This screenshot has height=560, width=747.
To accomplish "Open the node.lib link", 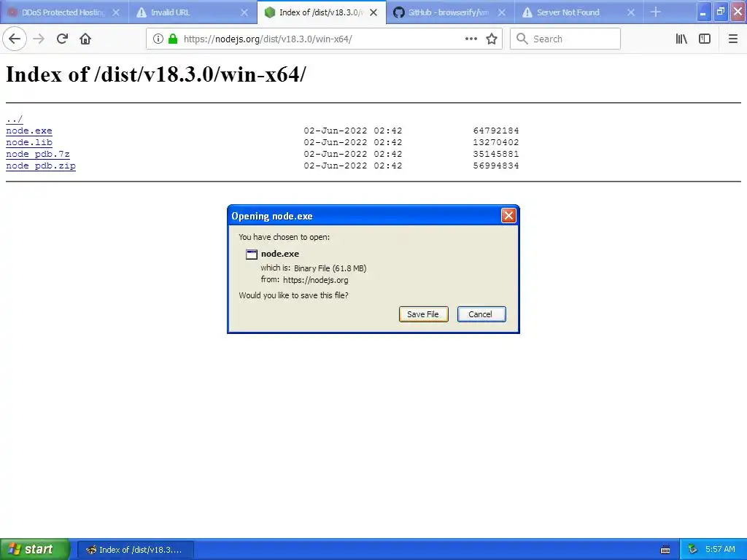I will pyautogui.click(x=29, y=142).
